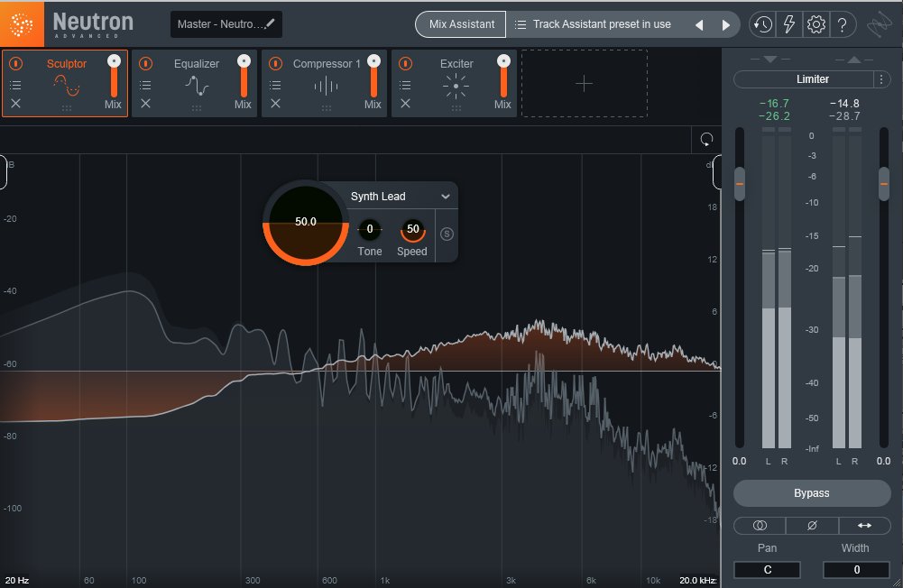
Task: Open the settings gear icon
Action: tap(815, 24)
